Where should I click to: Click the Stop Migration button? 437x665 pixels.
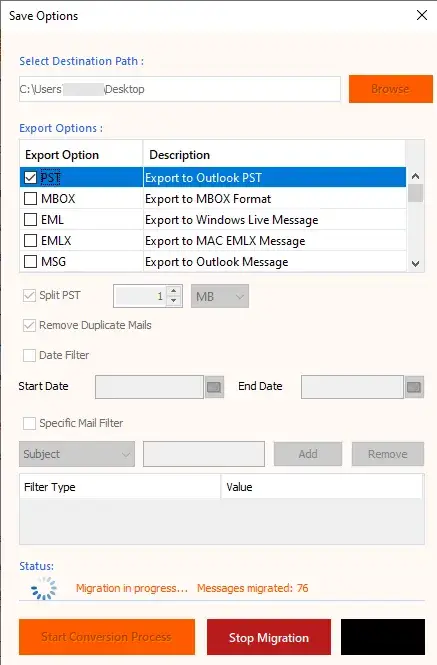click(x=269, y=637)
